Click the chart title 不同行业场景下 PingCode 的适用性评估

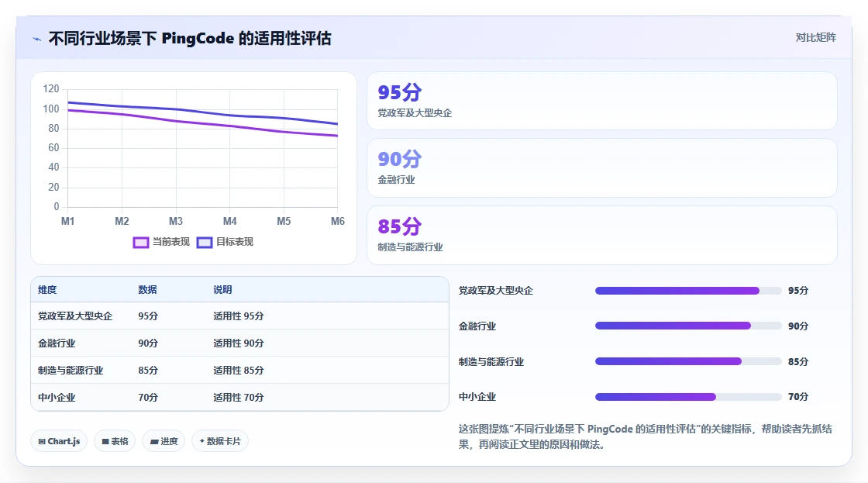click(190, 39)
